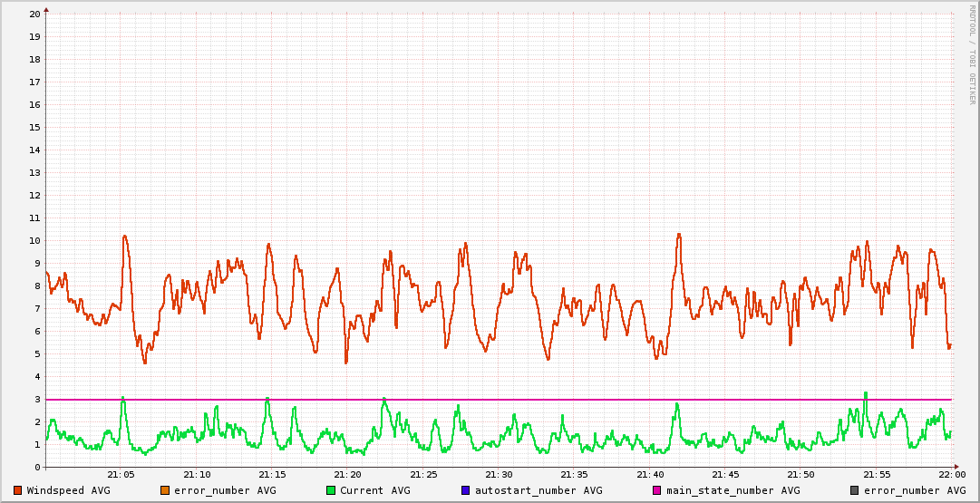Click the Windspeed AVG legend label
This screenshot has width=980, height=503.
tap(68, 490)
